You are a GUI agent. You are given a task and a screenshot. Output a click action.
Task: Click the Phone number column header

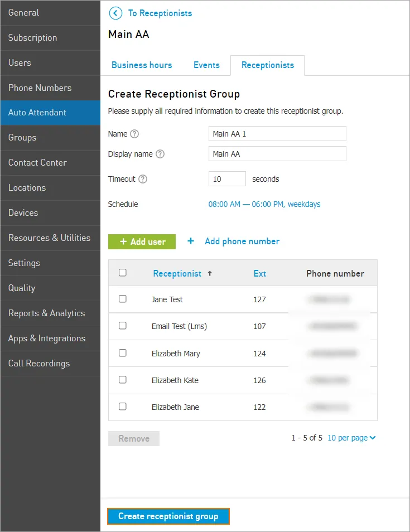[335, 273]
